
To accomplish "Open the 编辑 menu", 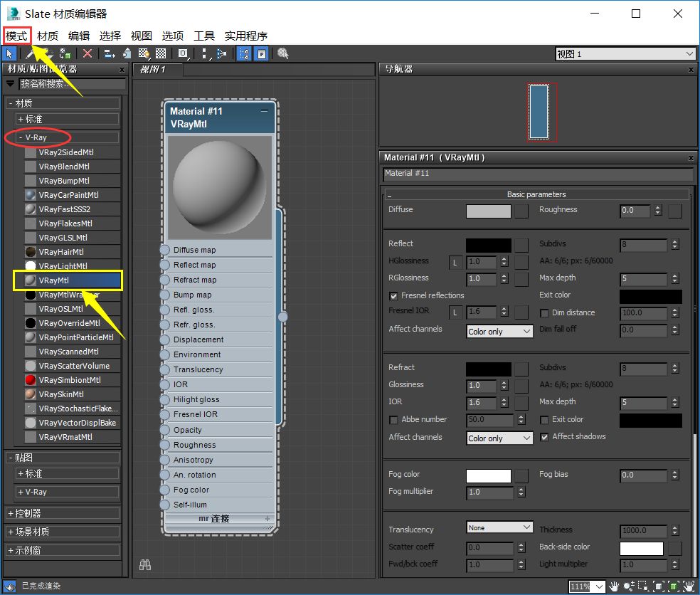I will pos(79,36).
